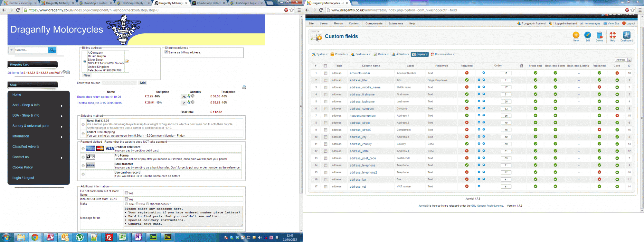Image resolution: width=644 pixels, height=242 pixels.
Task: Open the Customers dropdown menu
Action: [x=361, y=54]
